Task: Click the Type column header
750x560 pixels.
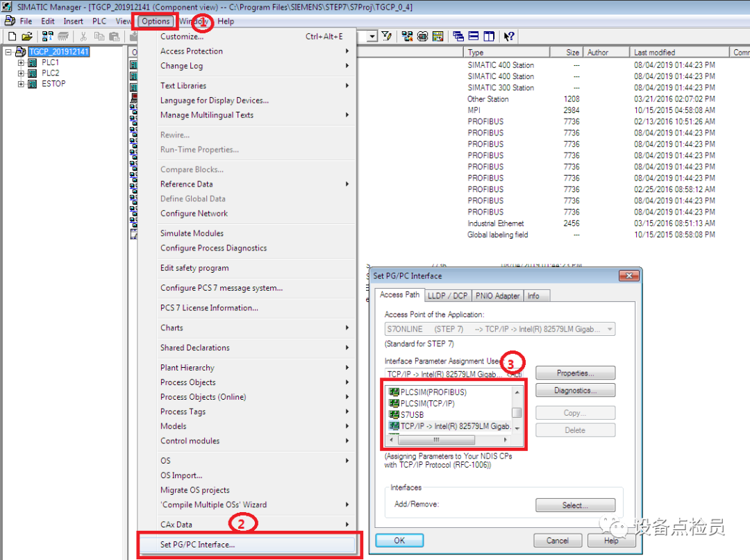Action: 506,52
